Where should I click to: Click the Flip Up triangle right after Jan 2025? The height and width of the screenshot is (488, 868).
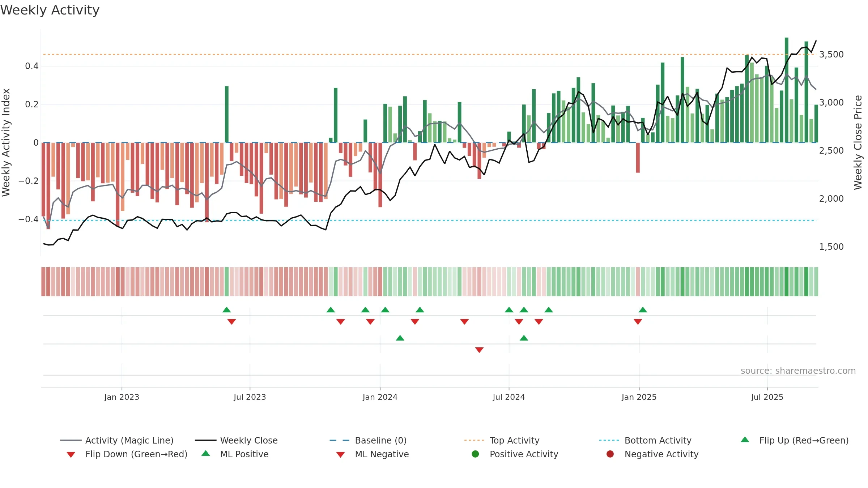[643, 310]
